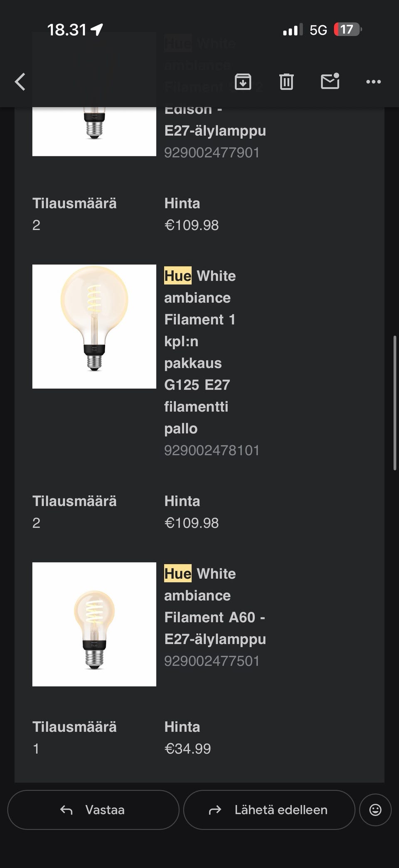Open the Hue White ambiance Filament A60 title
The height and width of the screenshot is (868, 399).
[x=214, y=606]
